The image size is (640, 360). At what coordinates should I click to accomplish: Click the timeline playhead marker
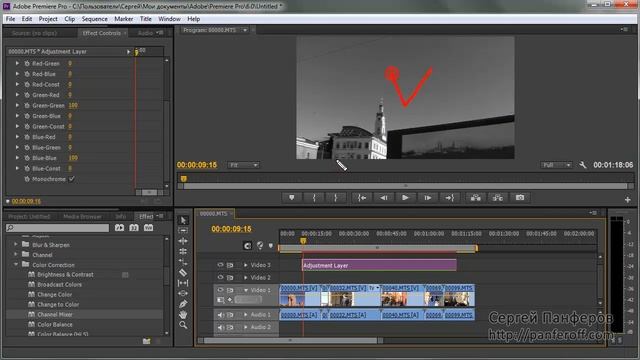[303, 241]
